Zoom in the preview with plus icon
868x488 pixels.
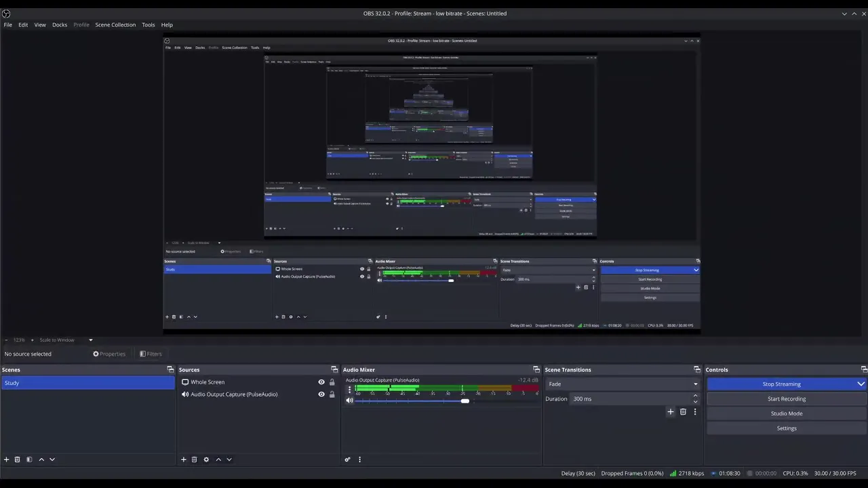[31, 340]
